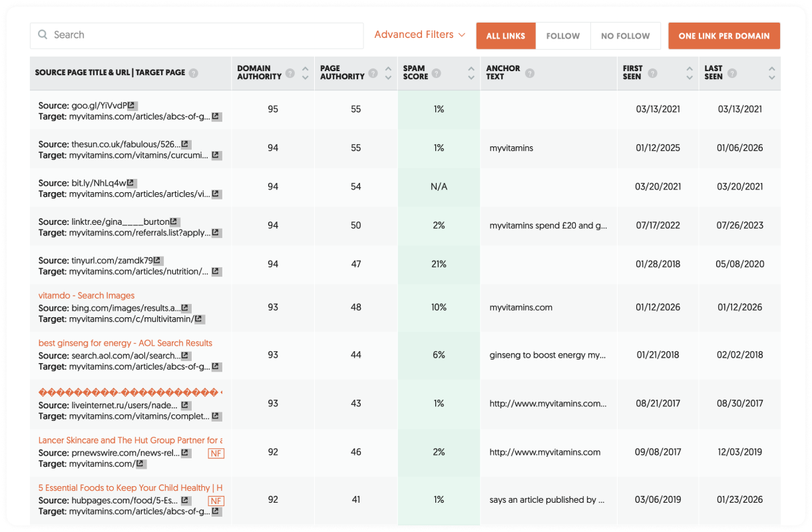Sort table by Spam Score arrows
812x532 pixels.
coord(471,73)
